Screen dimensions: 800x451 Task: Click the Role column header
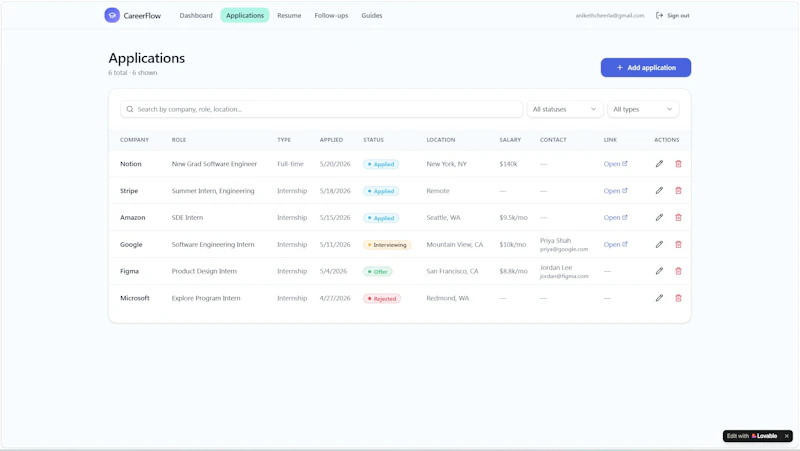tap(179, 140)
